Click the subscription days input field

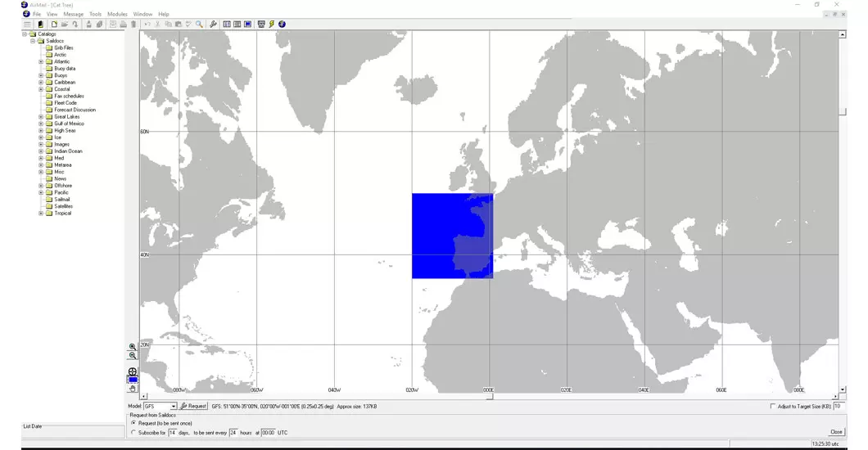173,432
